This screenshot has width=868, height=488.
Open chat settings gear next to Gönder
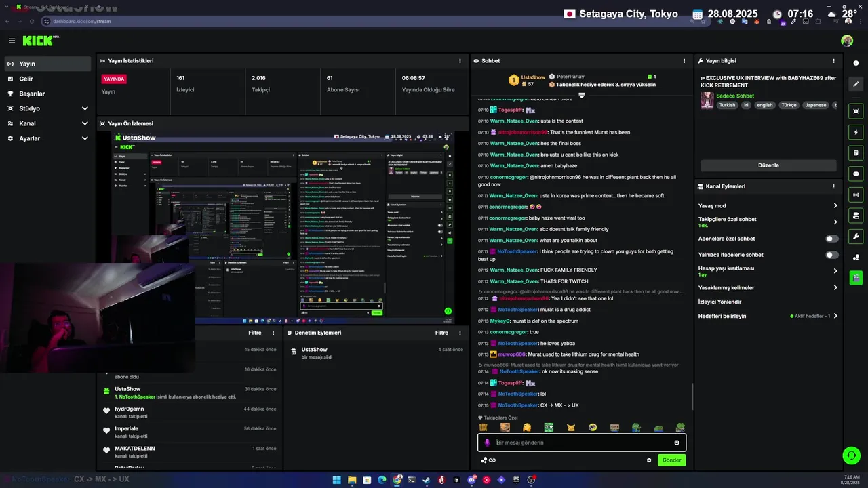[649, 460]
